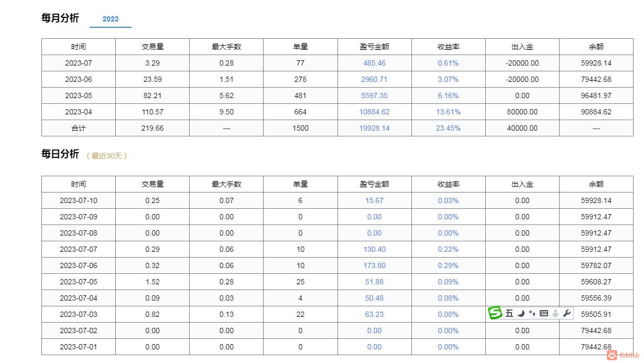Click the 80000.00 deposit cell
Viewport: 644px width, 363px height.
tap(522, 112)
